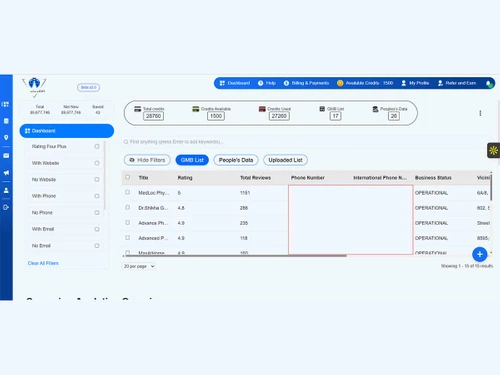500x375 pixels.
Task: Open the megaphone campaigns icon in sidebar
Action: pyautogui.click(x=6, y=173)
